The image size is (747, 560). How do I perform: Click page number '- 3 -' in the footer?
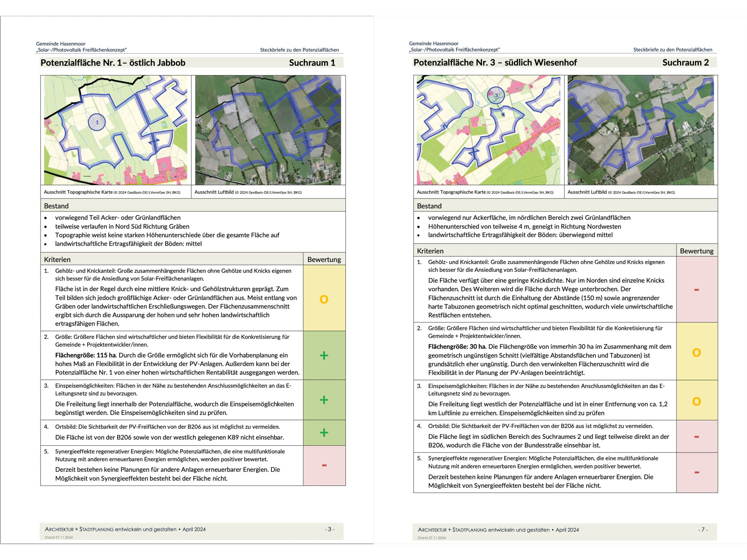[329, 529]
